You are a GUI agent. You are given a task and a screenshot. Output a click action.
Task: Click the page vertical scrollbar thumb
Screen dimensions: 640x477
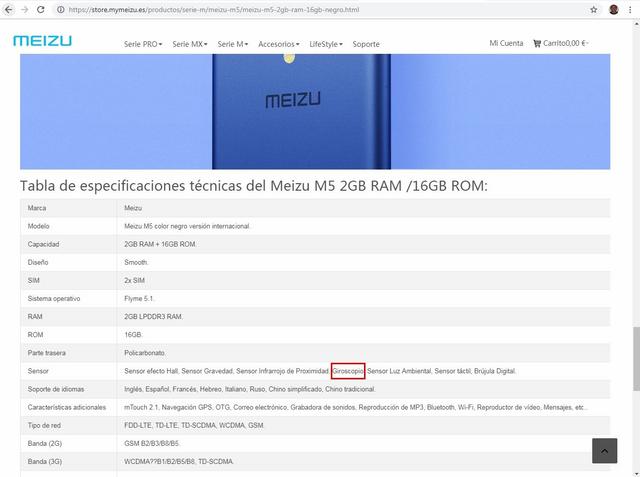636,358
